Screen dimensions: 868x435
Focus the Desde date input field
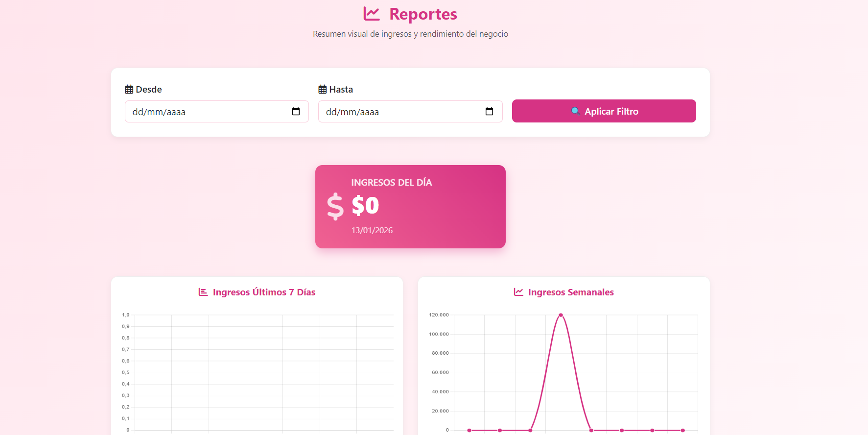(208, 112)
